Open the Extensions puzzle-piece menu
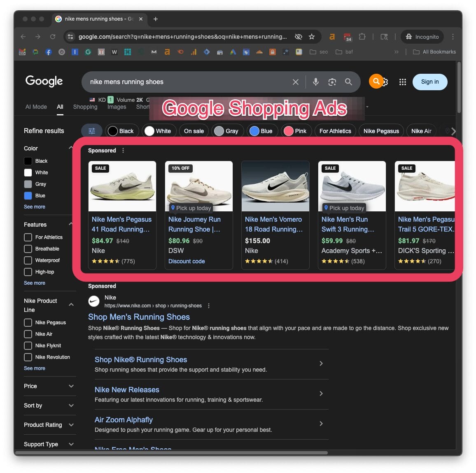The image size is (476, 473). (362, 37)
